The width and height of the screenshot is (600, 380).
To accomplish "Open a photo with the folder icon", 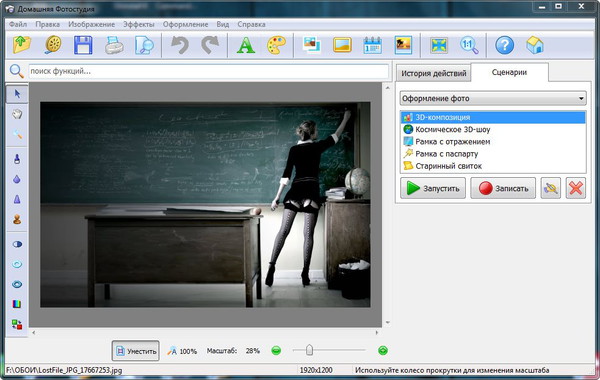I will [x=22, y=45].
